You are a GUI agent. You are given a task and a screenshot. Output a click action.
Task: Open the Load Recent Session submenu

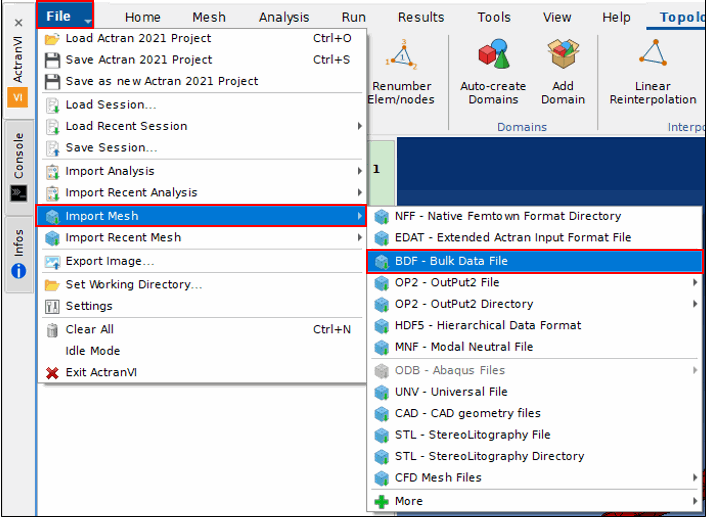click(x=203, y=126)
